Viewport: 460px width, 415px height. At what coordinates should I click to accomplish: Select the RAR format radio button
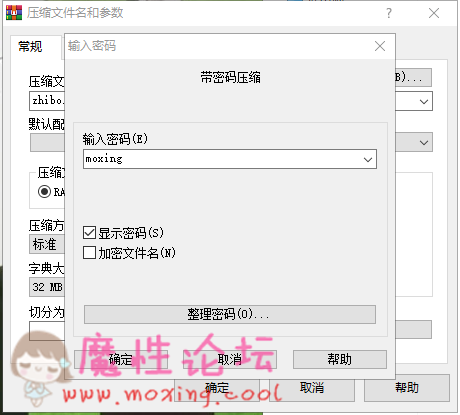point(44,192)
